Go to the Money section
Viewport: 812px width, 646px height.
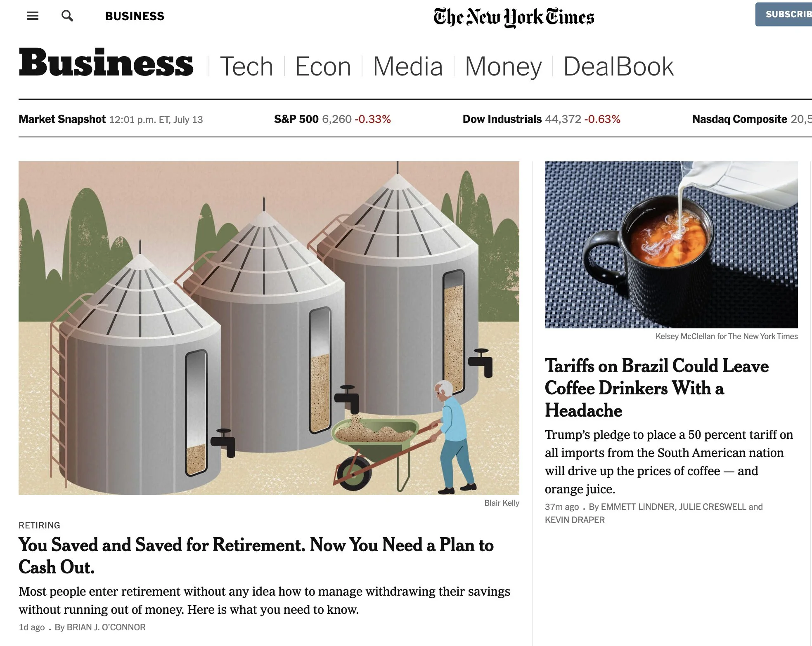click(503, 67)
